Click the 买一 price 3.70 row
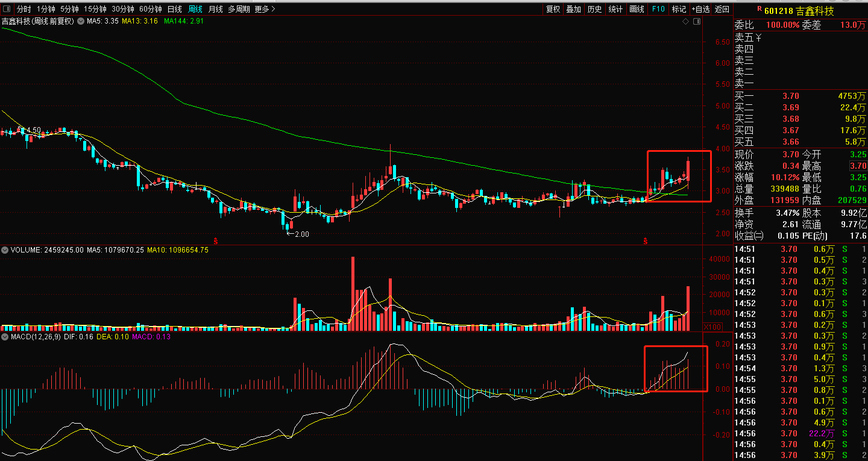Image resolution: width=868 pixels, height=461 pixels. pos(800,96)
